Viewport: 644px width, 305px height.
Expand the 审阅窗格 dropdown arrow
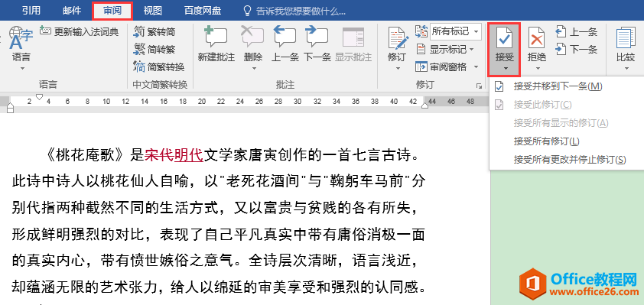[x=476, y=67]
